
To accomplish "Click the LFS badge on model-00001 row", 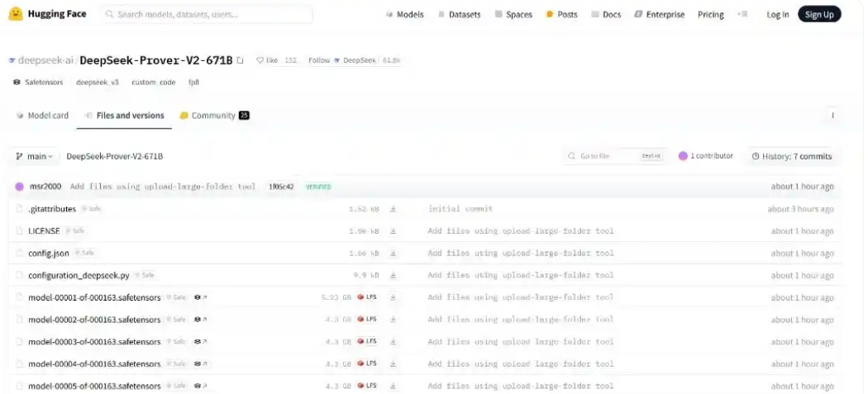I will tap(367, 297).
